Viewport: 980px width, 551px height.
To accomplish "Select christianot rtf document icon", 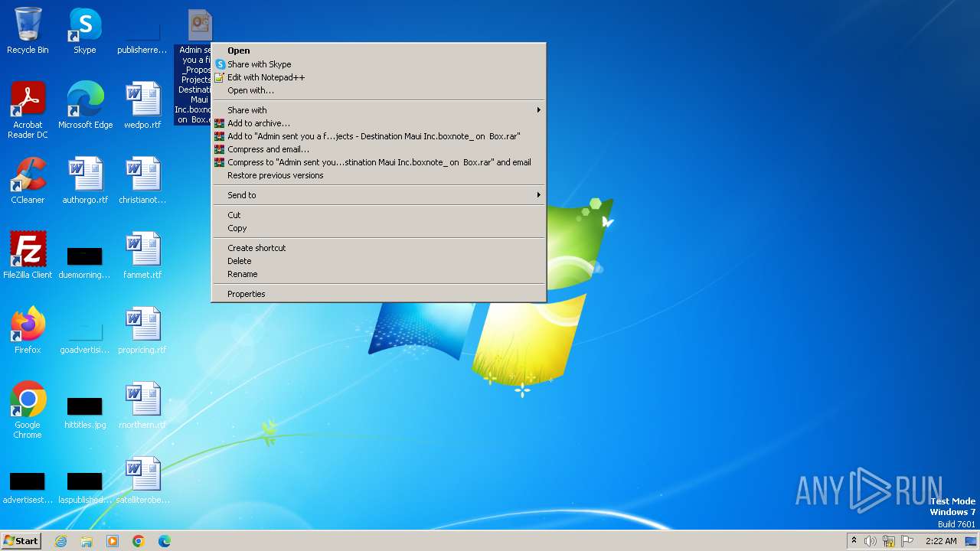I will pyautogui.click(x=142, y=181).
